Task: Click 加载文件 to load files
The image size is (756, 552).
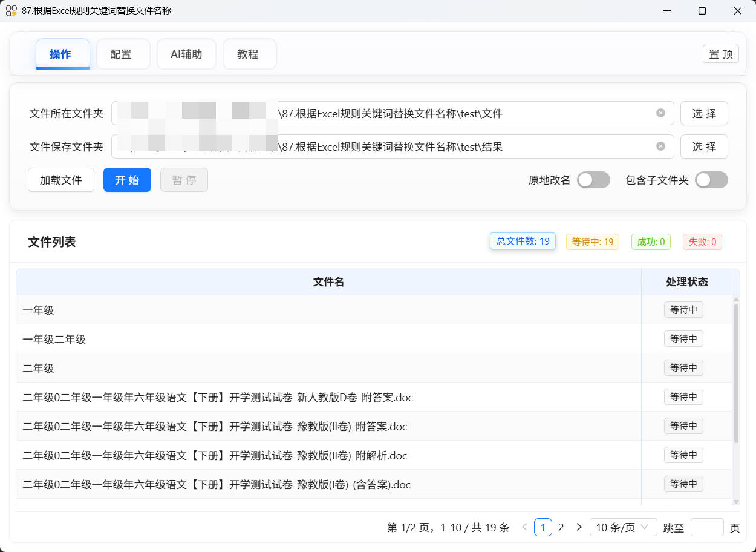Action: (60, 180)
